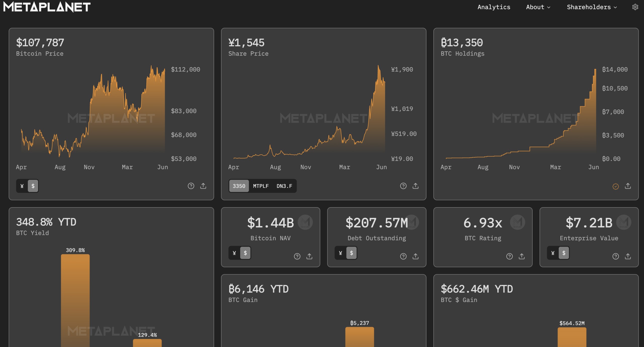Share the Enterprise Value card
The image size is (644, 347).
(x=628, y=256)
